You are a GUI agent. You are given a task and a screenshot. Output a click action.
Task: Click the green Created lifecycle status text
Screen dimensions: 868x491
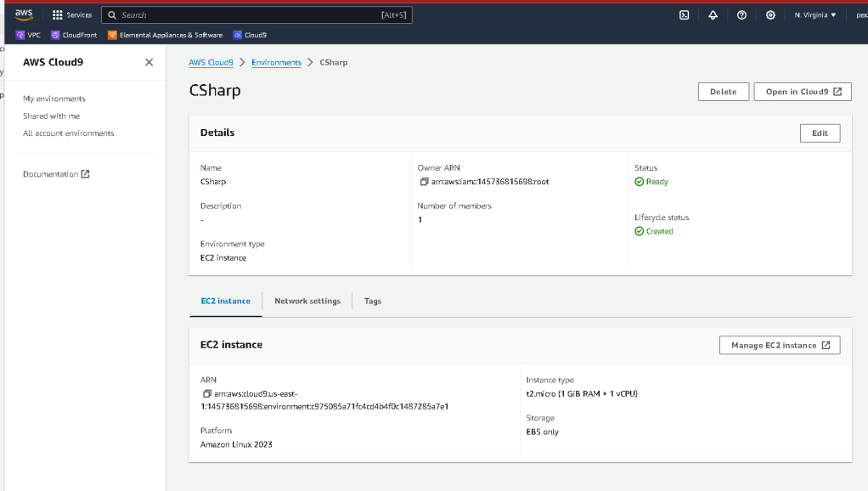coord(659,231)
